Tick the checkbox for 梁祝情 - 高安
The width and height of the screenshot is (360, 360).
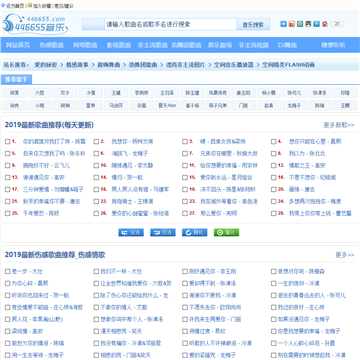(x=7, y=332)
